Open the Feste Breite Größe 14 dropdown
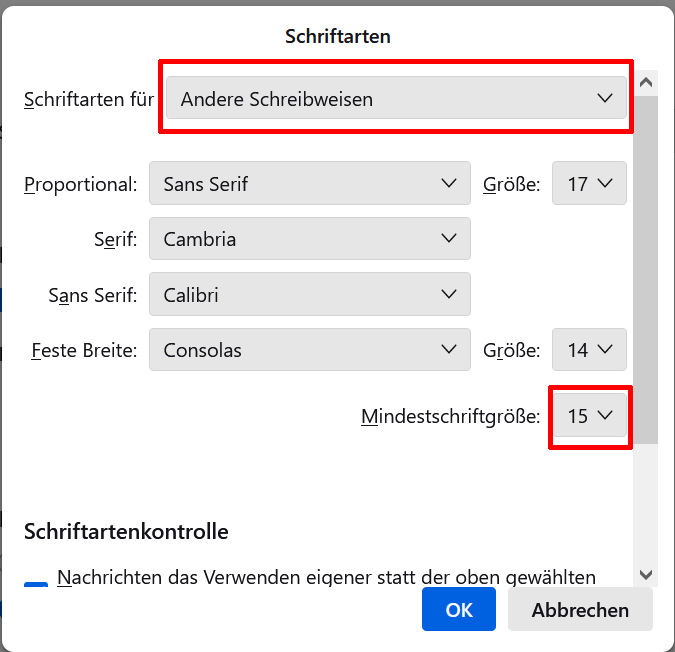 590,350
